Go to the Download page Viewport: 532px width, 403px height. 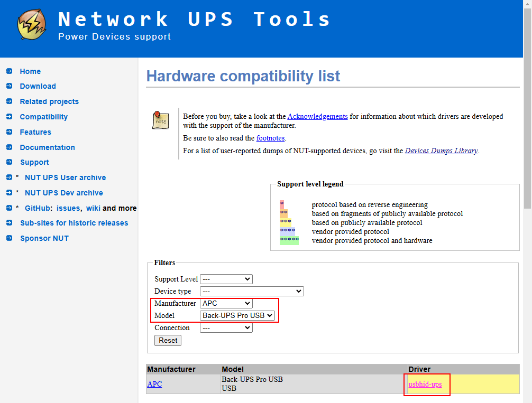click(x=38, y=86)
